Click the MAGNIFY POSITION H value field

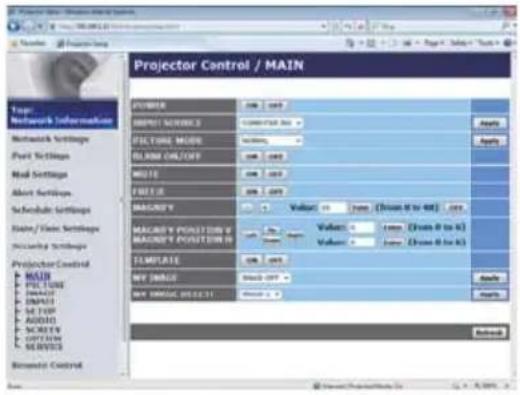point(362,242)
